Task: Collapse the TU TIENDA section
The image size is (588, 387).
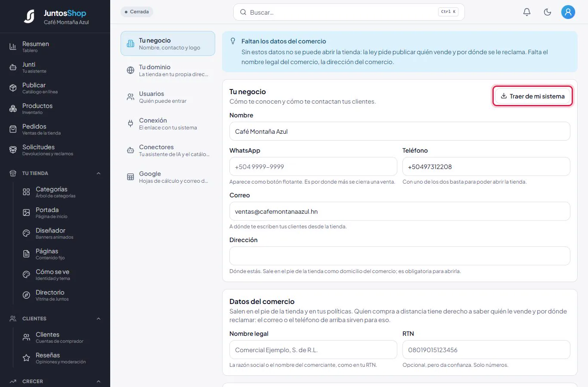Action: click(x=99, y=173)
